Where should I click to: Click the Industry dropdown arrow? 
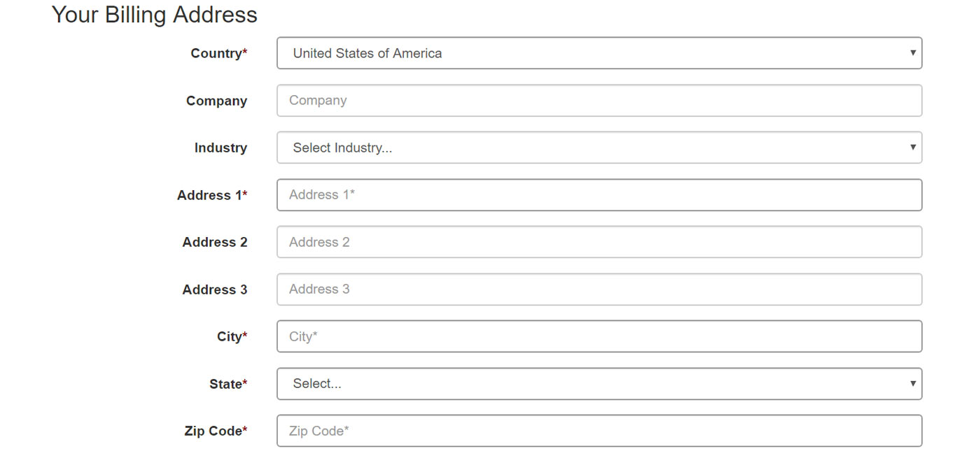[913, 148]
